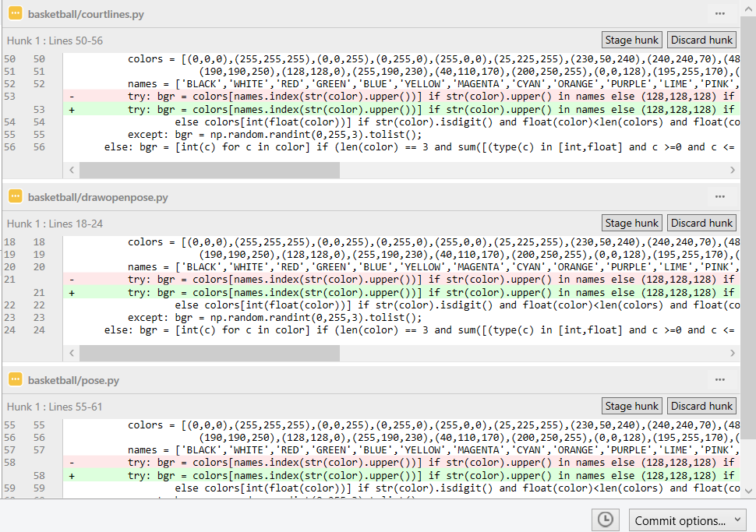The height and width of the screenshot is (532, 756).
Task: Select removed line 21 in drawopenpose.py
Action: click(x=401, y=280)
